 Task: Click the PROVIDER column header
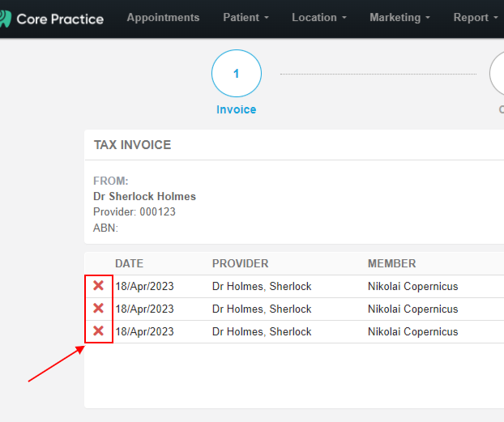(x=240, y=263)
